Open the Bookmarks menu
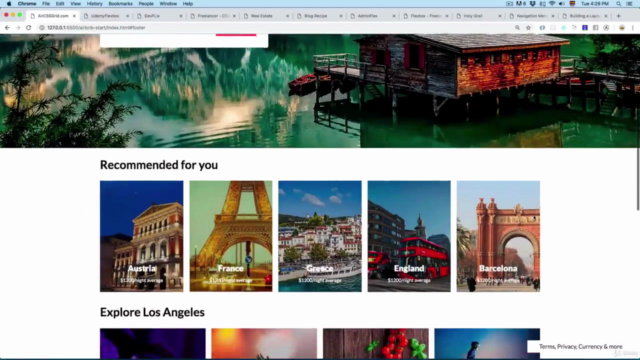This screenshot has height=360, width=640. coord(120,4)
